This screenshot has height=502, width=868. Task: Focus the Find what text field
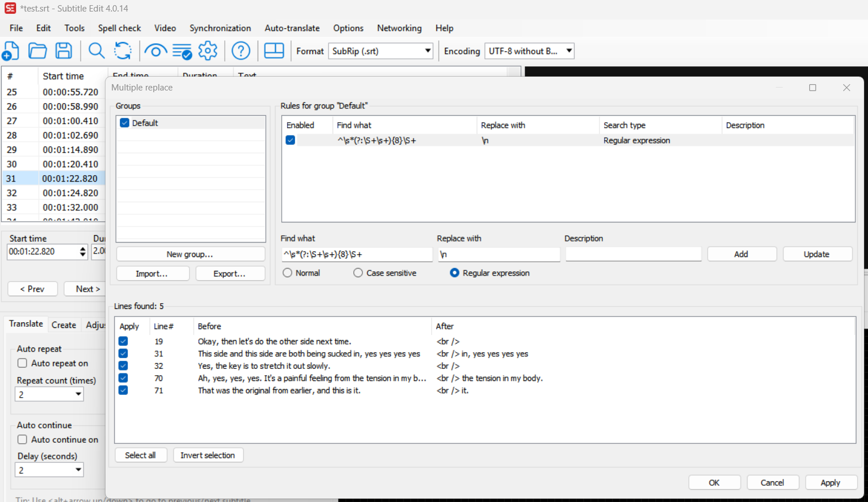click(357, 254)
